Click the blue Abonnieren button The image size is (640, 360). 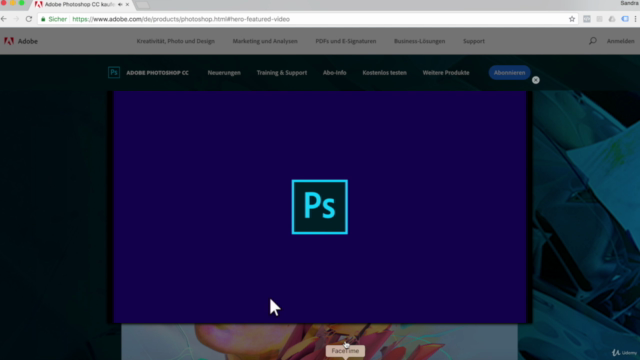point(509,73)
